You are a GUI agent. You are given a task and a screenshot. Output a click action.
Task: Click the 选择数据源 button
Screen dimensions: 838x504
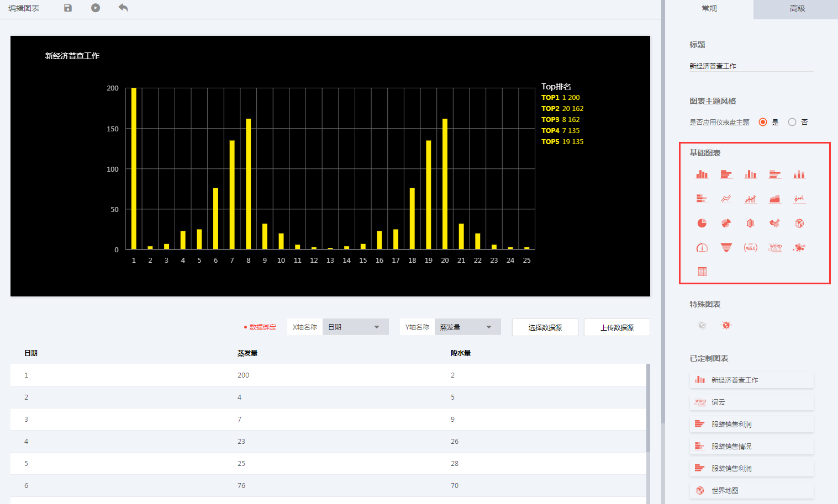(x=545, y=327)
